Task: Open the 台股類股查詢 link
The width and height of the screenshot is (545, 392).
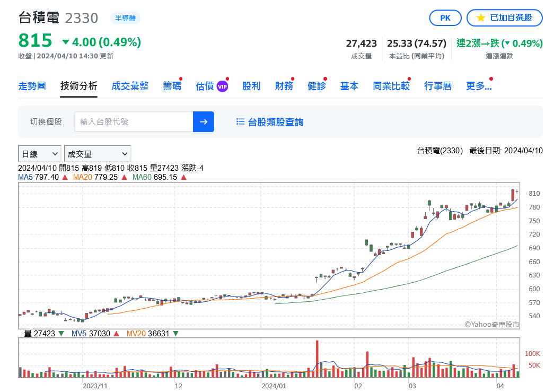Action: click(x=276, y=122)
